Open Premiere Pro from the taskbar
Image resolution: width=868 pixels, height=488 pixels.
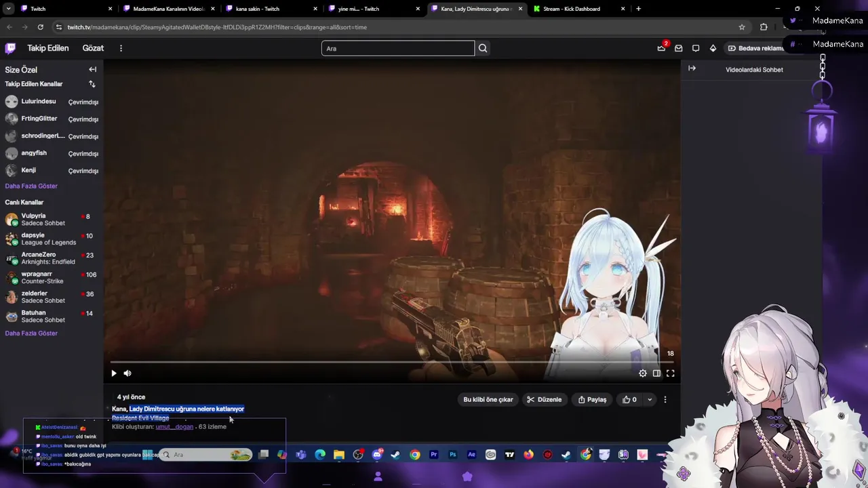click(434, 455)
